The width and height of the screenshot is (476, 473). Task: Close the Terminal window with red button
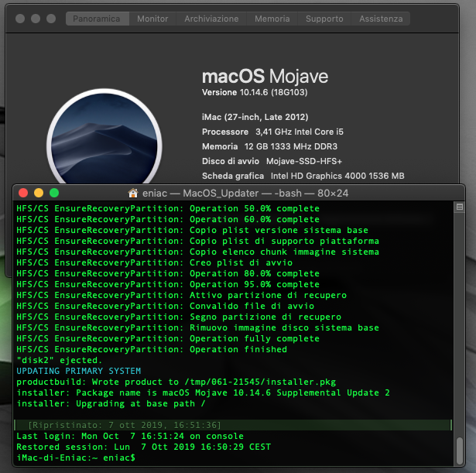(x=23, y=193)
